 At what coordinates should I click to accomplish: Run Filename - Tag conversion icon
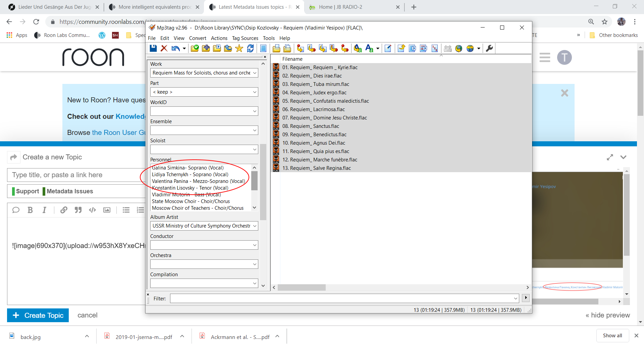click(x=312, y=48)
